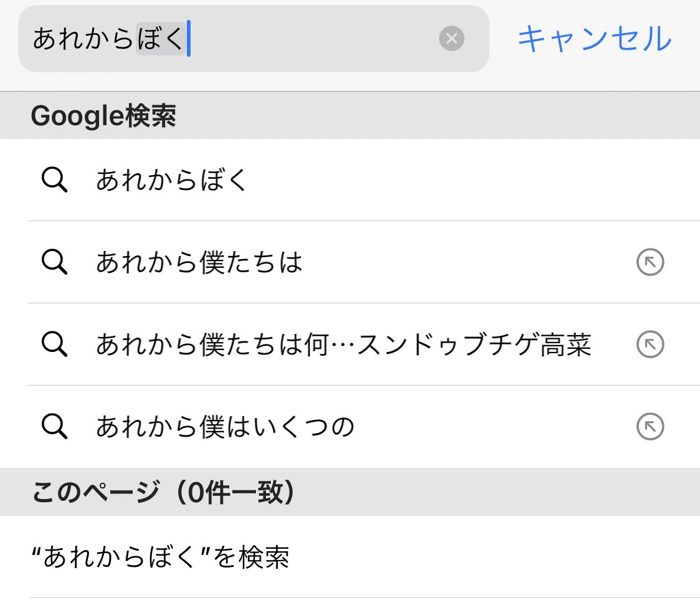The width and height of the screenshot is (700, 603).
Task: Select the suggestion あれから僕たちは
Action: coord(199,262)
